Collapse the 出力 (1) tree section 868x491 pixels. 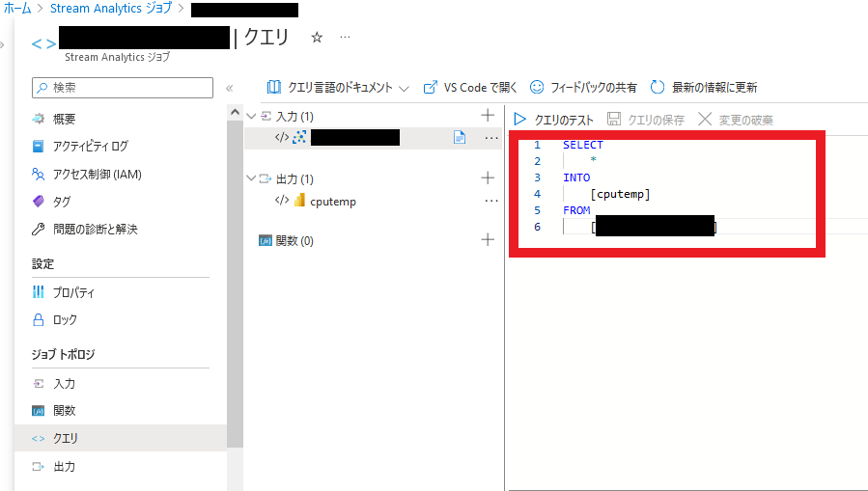[252, 178]
